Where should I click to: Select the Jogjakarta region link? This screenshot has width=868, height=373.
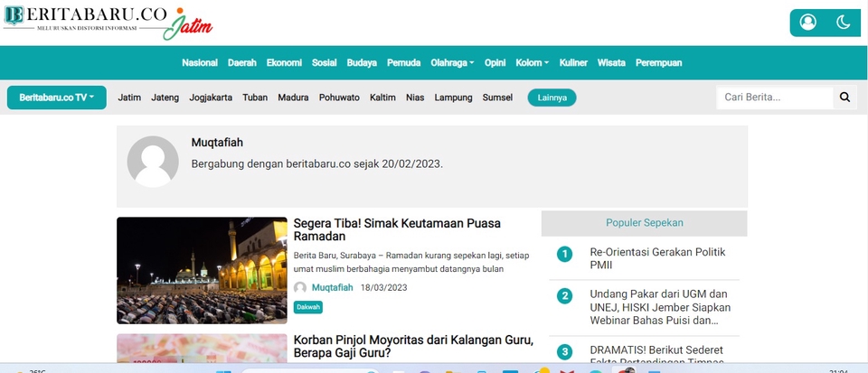coord(211,98)
